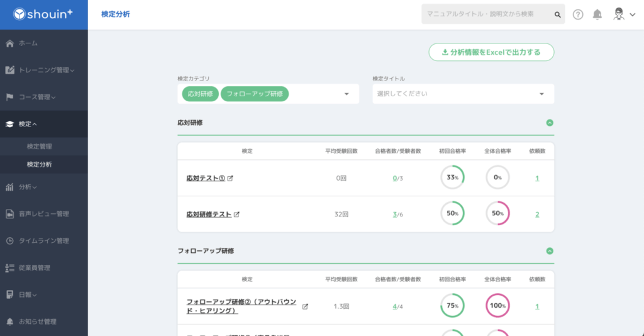Image resolution: width=644 pixels, height=336 pixels.
Task: Open notifications bell icon
Action: (597, 14)
